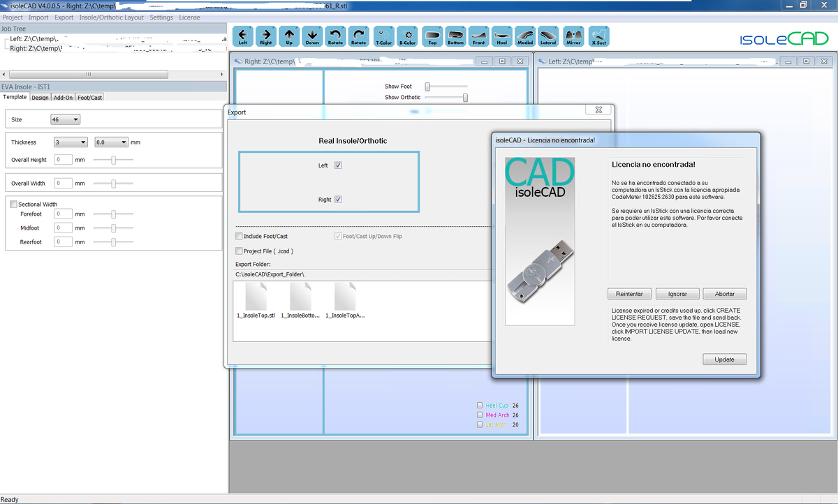Enable Project File (.icad) checkbox
Screen dimensions: 838x504
(239, 251)
